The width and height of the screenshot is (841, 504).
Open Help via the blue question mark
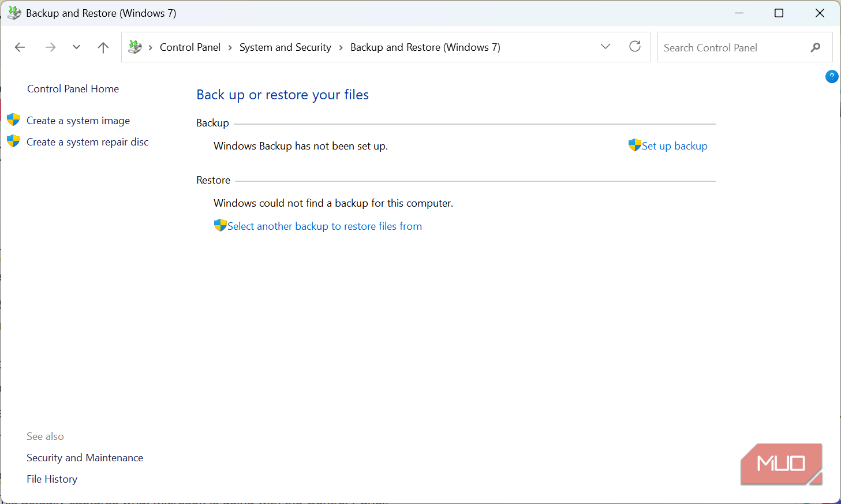point(832,76)
